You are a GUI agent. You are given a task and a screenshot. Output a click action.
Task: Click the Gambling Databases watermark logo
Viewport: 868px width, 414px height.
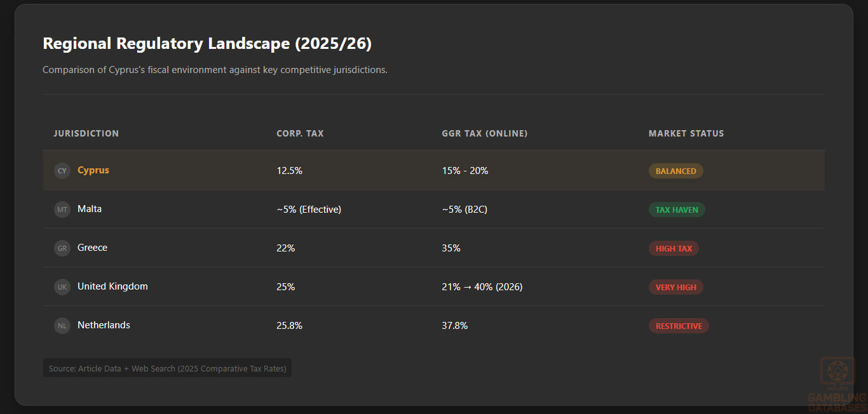(837, 385)
